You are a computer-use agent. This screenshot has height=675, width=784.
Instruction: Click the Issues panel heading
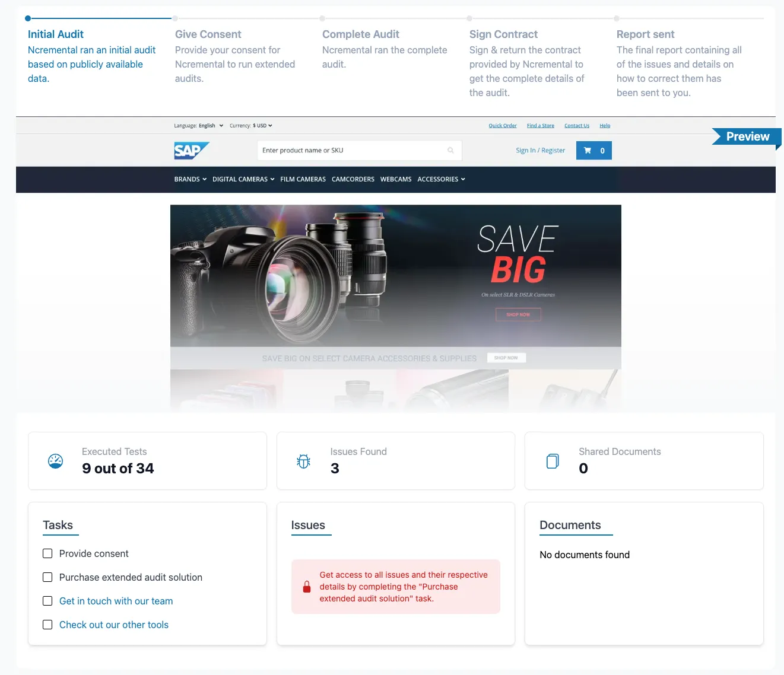point(308,525)
